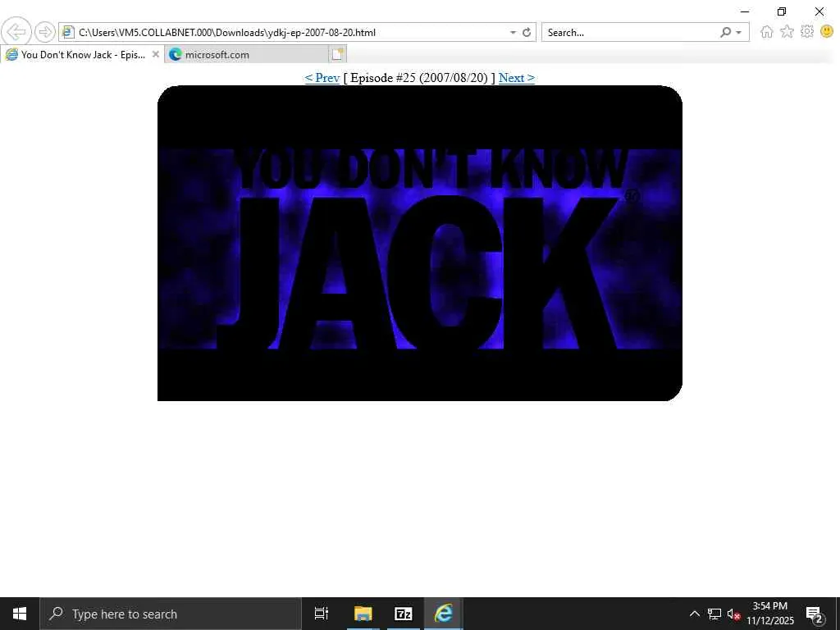Expand the address bar autocomplete dropdown

tap(513, 33)
